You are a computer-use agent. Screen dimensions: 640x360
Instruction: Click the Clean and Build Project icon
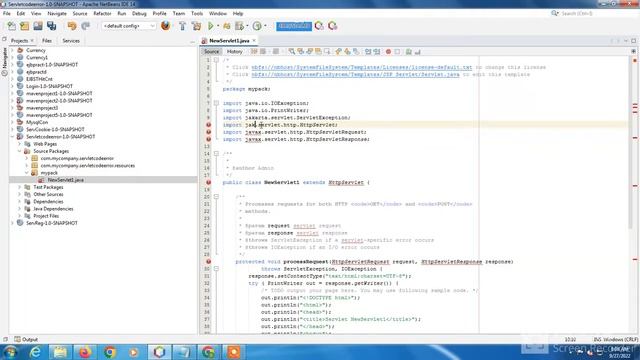click(196, 26)
